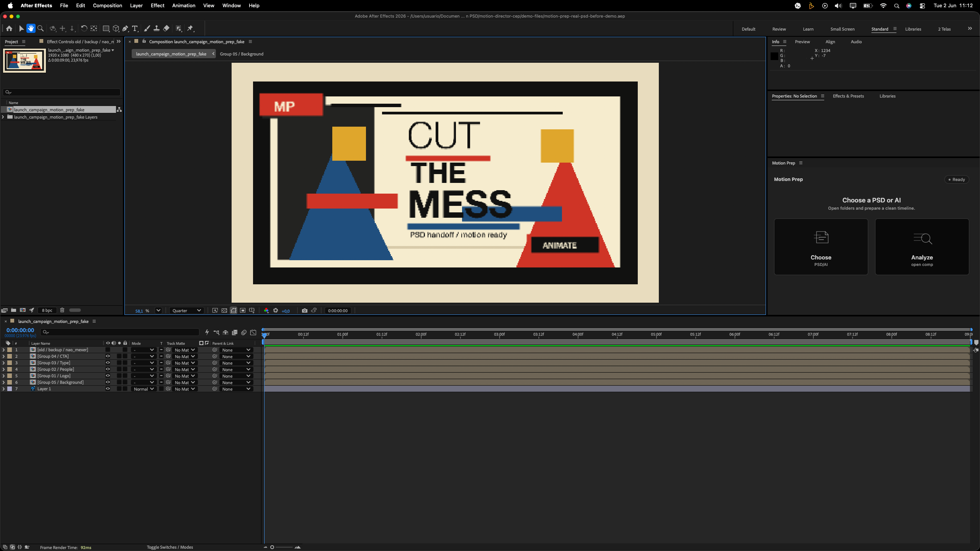Create new folder in Project panel
This screenshot has height=551, width=980.
(13, 310)
